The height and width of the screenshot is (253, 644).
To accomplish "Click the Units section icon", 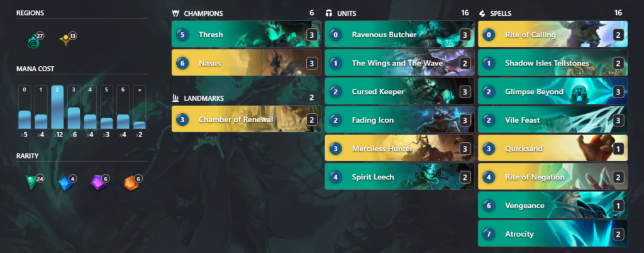I will (328, 13).
